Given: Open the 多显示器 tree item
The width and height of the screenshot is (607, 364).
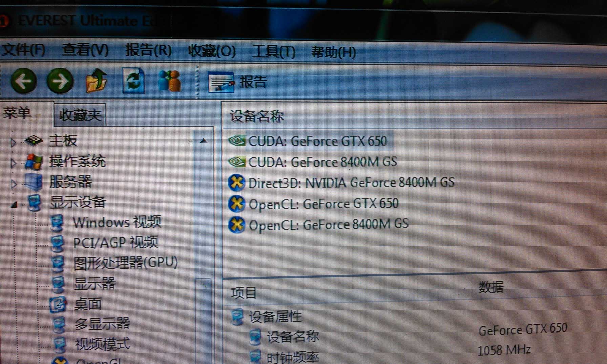Looking at the screenshot, I should pyautogui.click(x=102, y=324).
